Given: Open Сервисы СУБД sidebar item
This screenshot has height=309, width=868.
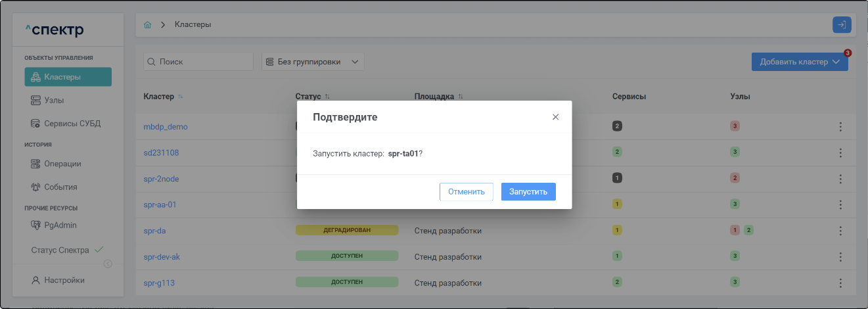Looking at the screenshot, I should coord(72,124).
